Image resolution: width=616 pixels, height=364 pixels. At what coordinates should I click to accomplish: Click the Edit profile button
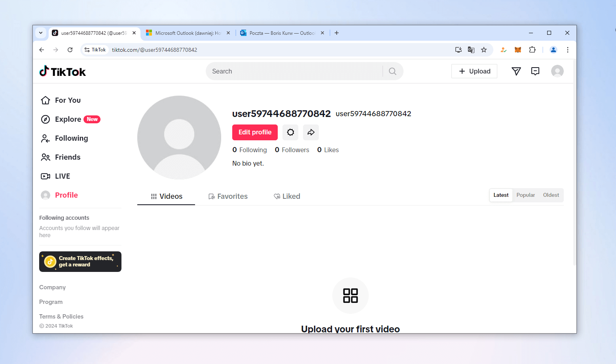pos(255,132)
